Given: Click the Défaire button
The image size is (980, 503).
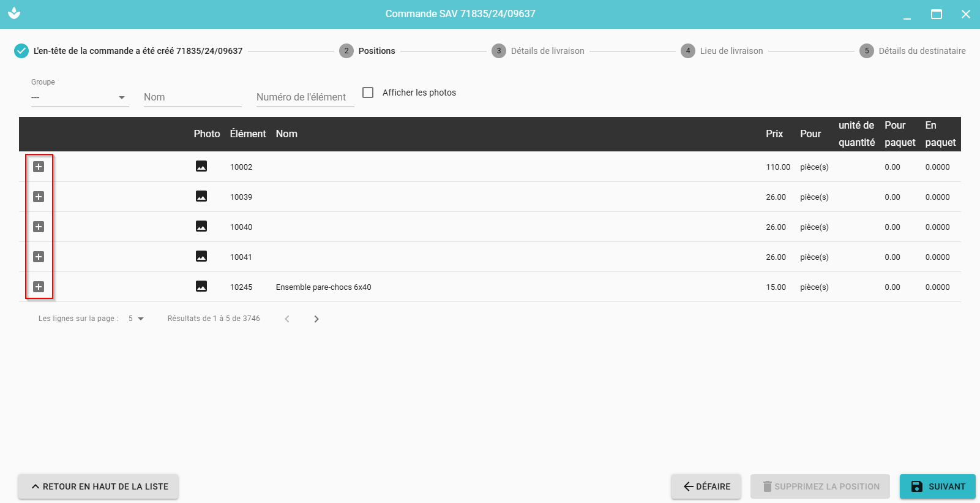Looking at the screenshot, I should [706, 486].
